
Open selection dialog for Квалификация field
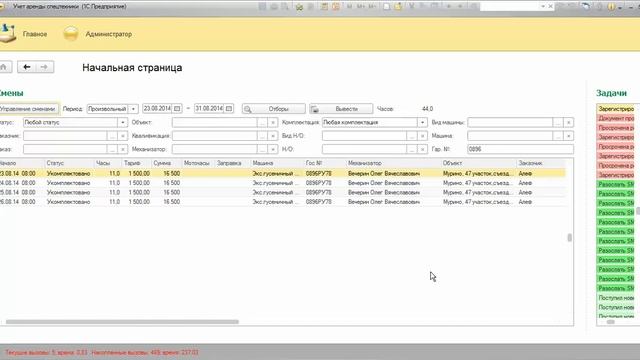point(262,136)
